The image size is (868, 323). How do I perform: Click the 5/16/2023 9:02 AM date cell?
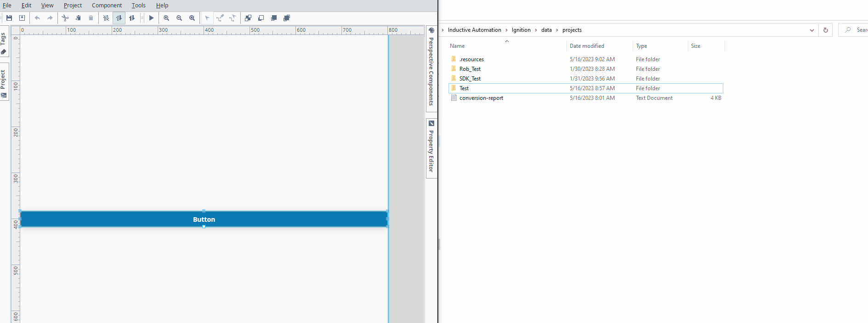pyautogui.click(x=592, y=59)
